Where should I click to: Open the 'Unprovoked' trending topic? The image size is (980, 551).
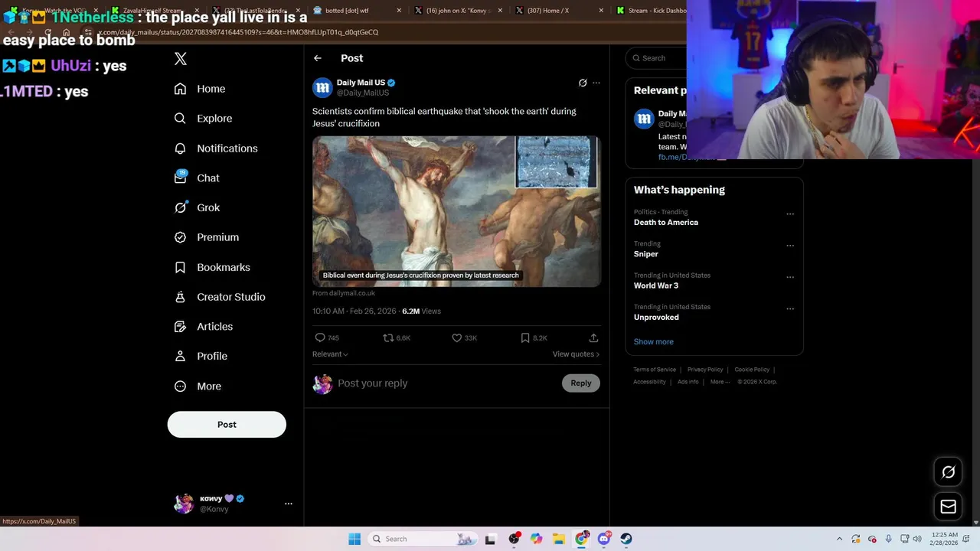(x=656, y=317)
